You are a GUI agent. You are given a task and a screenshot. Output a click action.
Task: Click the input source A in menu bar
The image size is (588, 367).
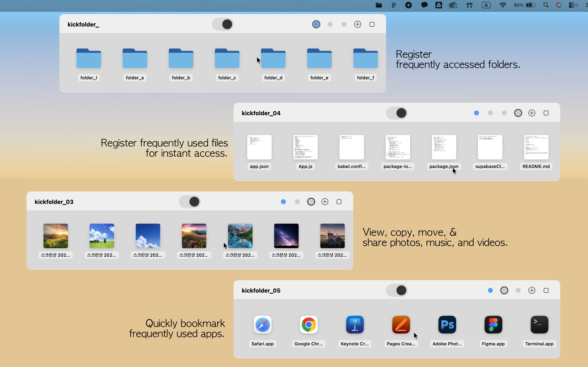[486, 5]
